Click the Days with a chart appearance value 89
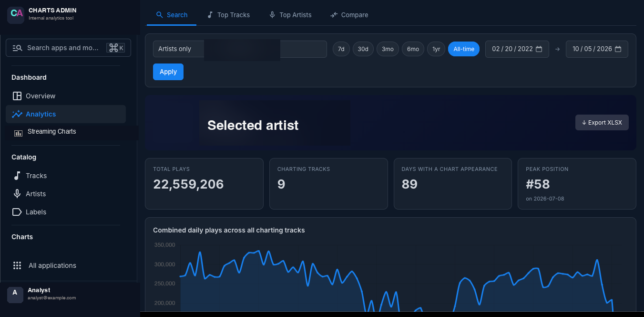This screenshot has height=317, width=644. (x=410, y=184)
